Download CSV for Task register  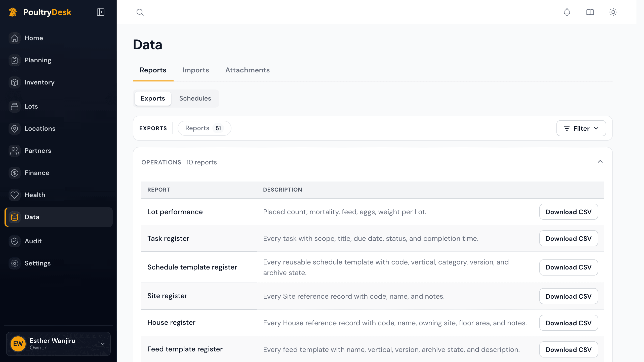[569, 239]
